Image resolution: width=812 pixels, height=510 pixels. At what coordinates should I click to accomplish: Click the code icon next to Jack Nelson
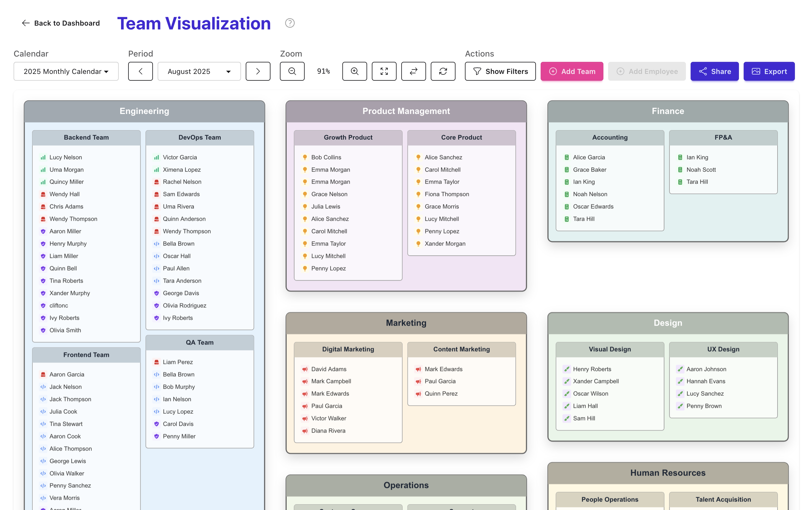point(44,387)
